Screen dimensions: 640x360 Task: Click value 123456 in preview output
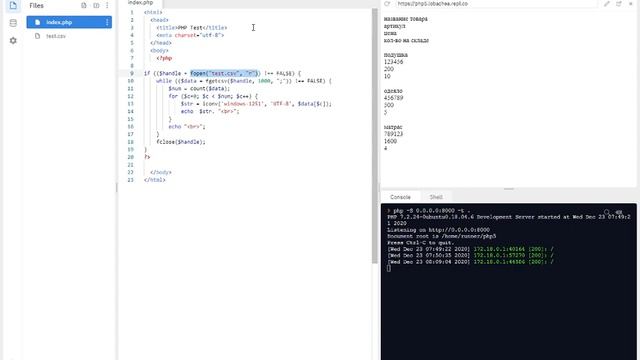pos(393,62)
